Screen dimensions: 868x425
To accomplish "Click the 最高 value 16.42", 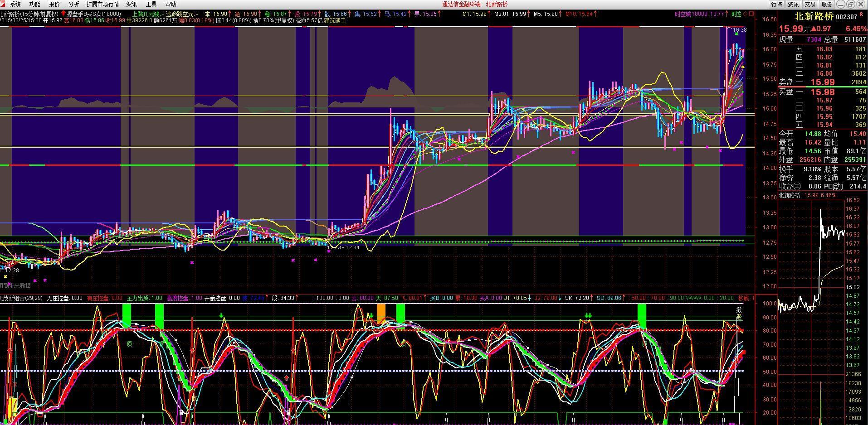I will click(x=813, y=143).
